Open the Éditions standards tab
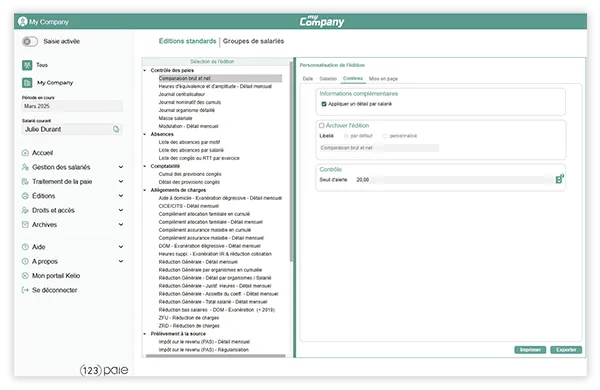The image size is (600, 390). (188, 41)
